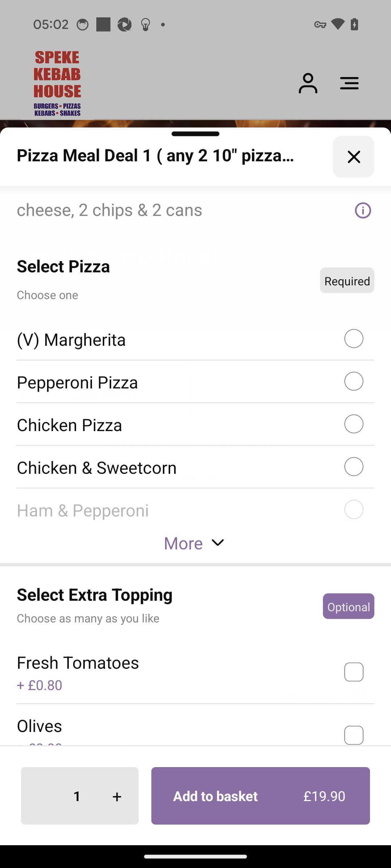The height and width of the screenshot is (868, 391).
Task: Select the (V) Margherita radio button
Action: point(354,339)
